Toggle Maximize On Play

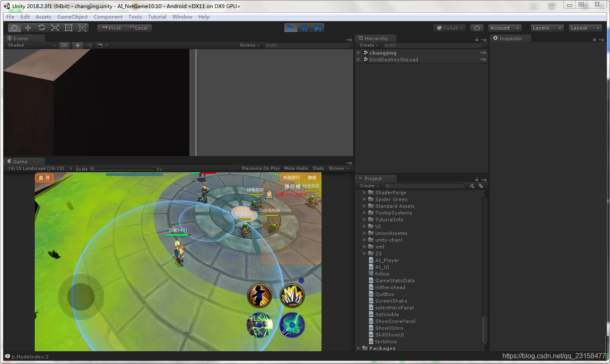261,168
